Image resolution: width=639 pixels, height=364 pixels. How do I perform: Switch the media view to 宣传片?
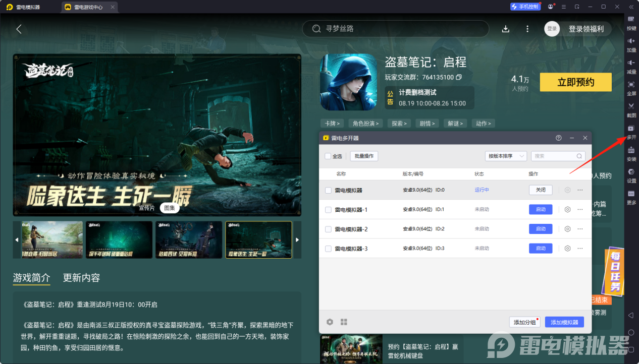point(147,208)
